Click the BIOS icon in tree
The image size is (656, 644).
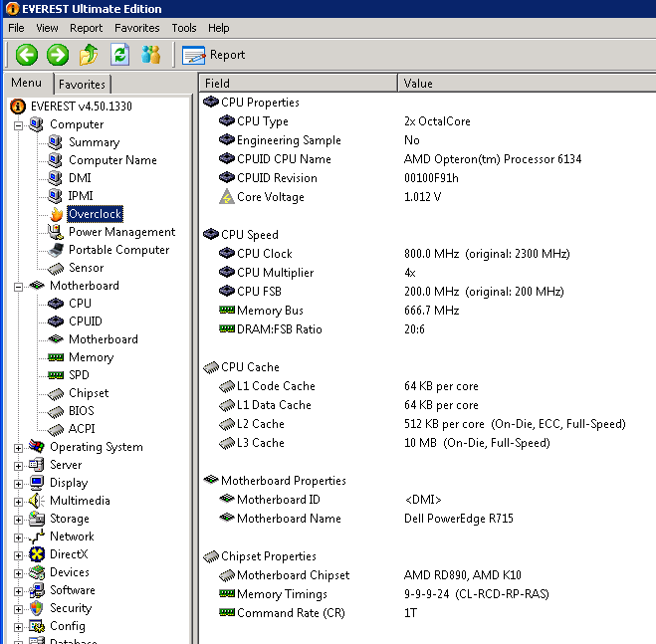coord(55,412)
